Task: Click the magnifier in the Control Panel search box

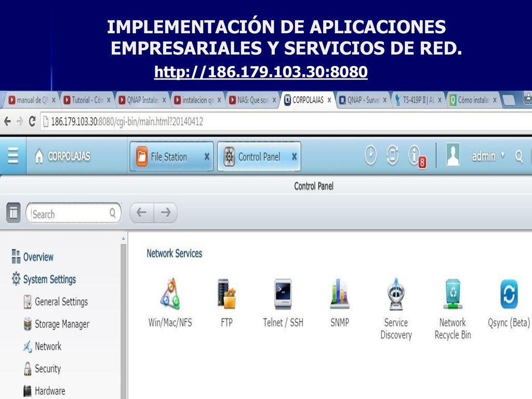Action: pos(113,213)
